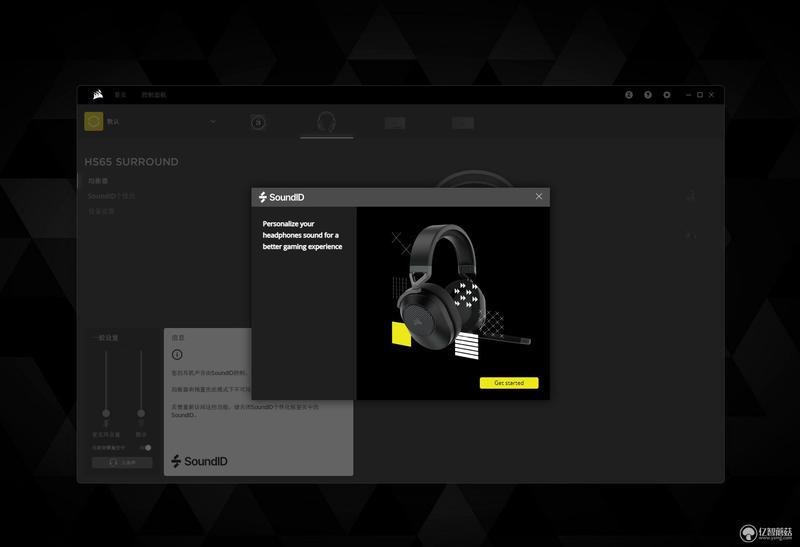Click the upper icon at right edge
The width and height of the screenshot is (800, 547).
click(x=691, y=195)
